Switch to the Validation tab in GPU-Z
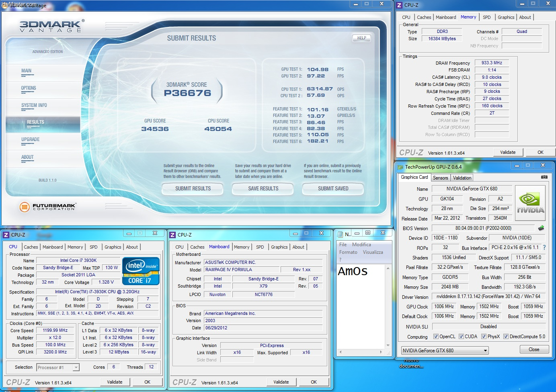Image resolution: width=556 pixels, height=392 pixels. (x=462, y=178)
